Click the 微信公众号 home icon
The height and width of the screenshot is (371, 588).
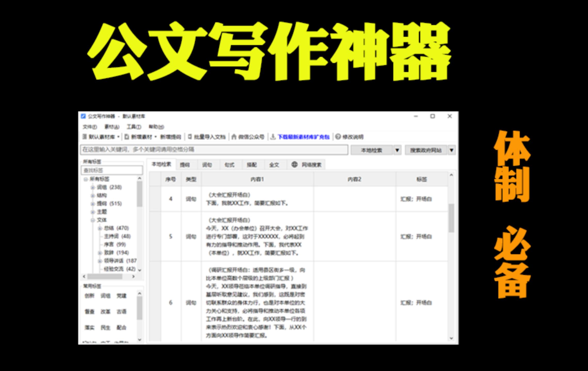click(234, 137)
